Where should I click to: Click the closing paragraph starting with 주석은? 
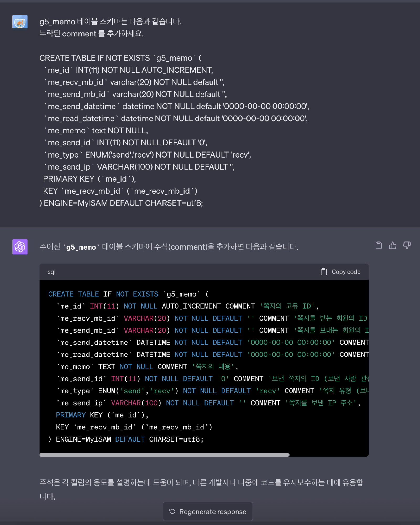[201, 482]
